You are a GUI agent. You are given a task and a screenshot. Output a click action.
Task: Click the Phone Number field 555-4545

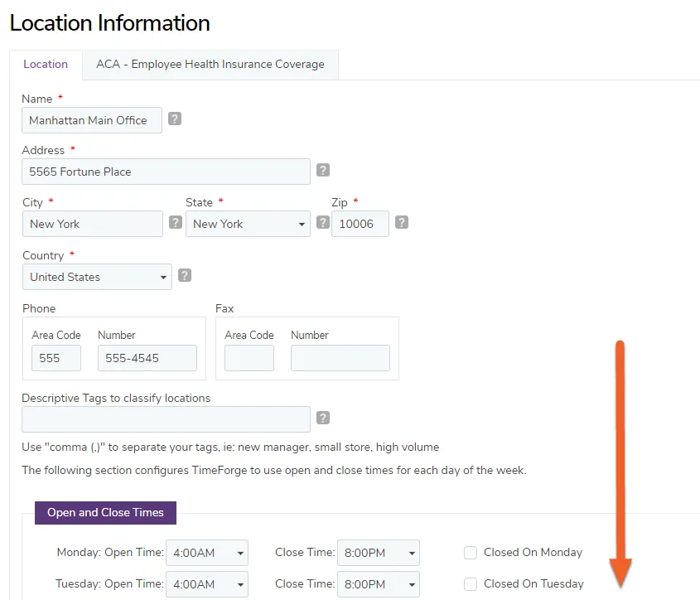coord(147,358)
